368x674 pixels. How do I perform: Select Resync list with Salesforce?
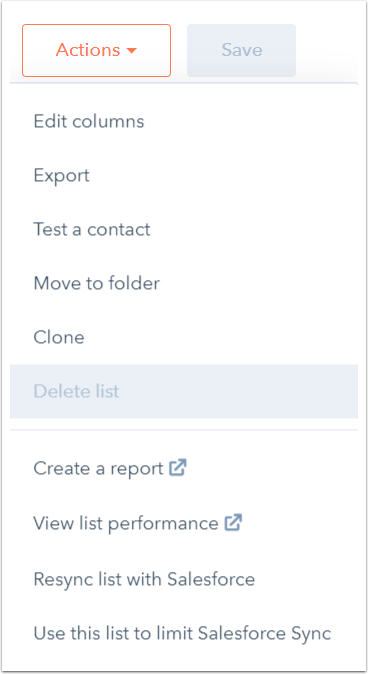[x=184, y=579]
